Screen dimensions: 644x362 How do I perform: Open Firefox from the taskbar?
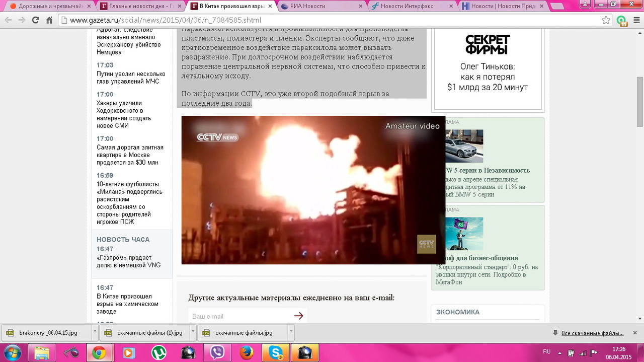click(x=247, y=352)
